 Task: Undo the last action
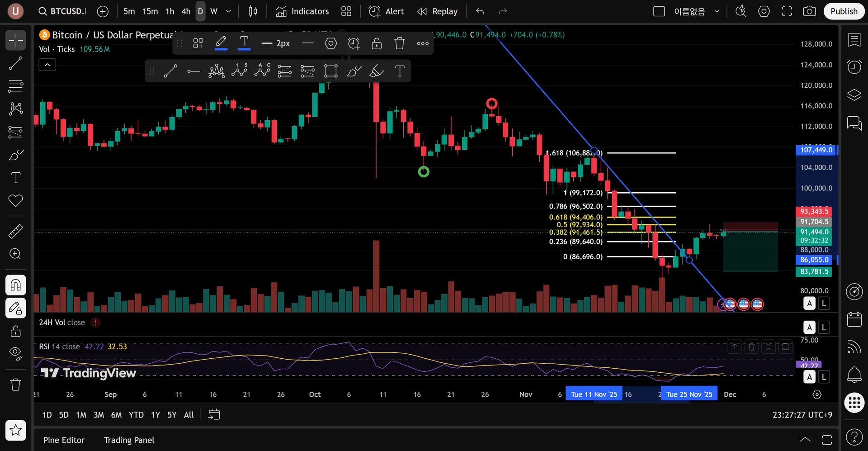click(480, 11)
